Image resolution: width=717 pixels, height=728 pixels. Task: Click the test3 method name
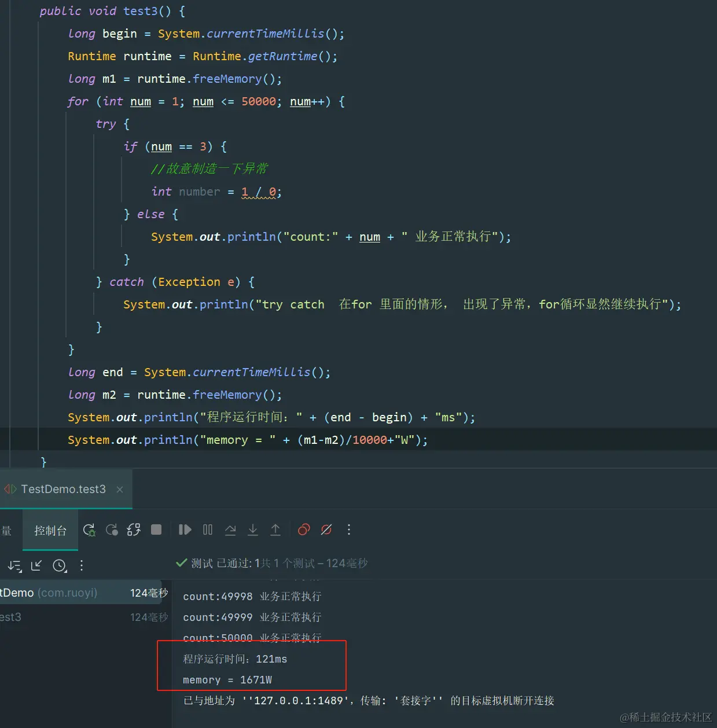(141, 11)
